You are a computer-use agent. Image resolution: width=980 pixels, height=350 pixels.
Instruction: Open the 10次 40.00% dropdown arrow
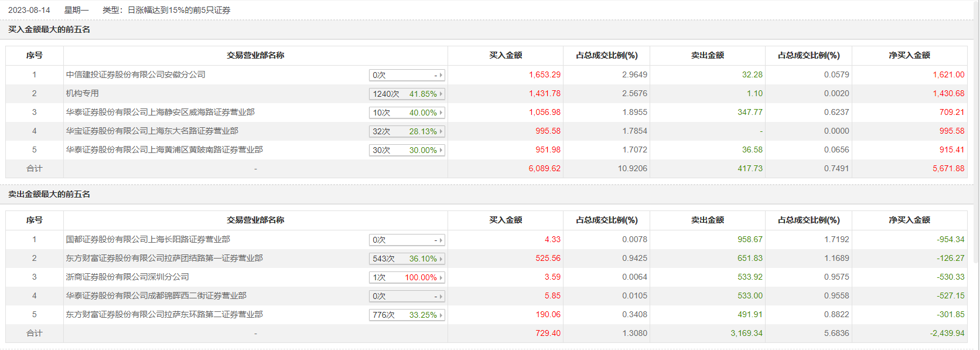click(x=441, y=113)
